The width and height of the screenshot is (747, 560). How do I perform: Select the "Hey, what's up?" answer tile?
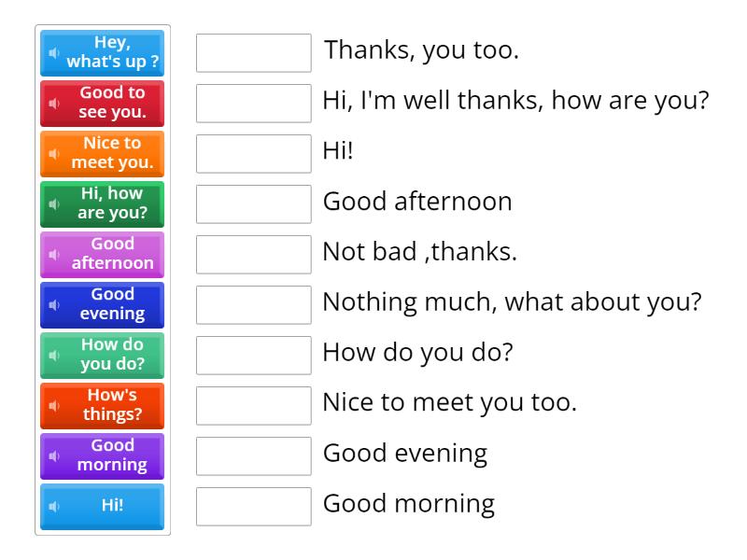pyautogui.click(x=112, y=53)
